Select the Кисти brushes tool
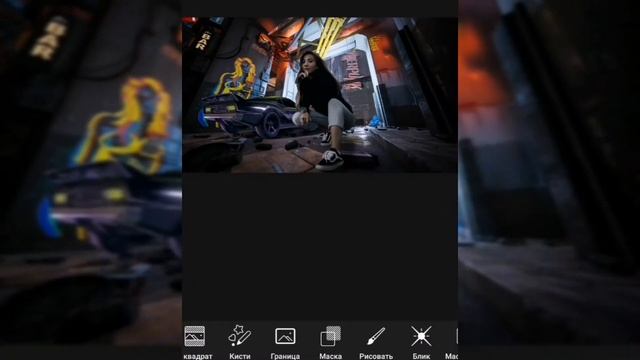640x360 pixels. click(240, 342)
